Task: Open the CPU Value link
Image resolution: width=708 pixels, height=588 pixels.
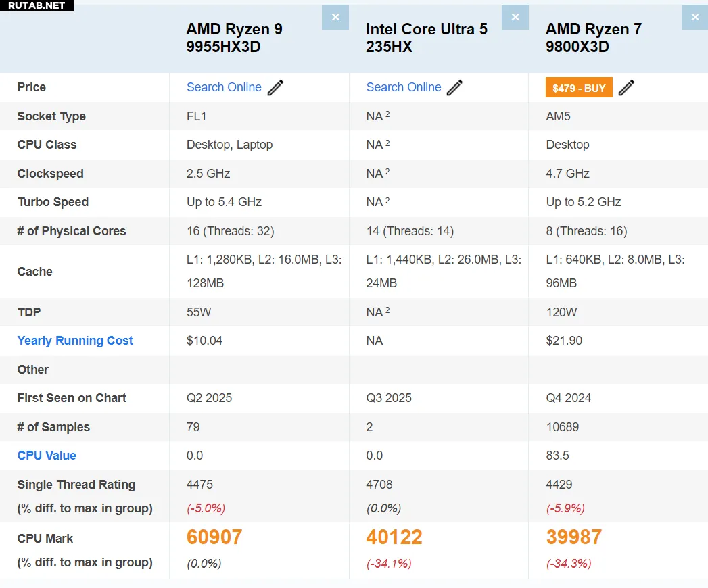Action: pos(47,456)
